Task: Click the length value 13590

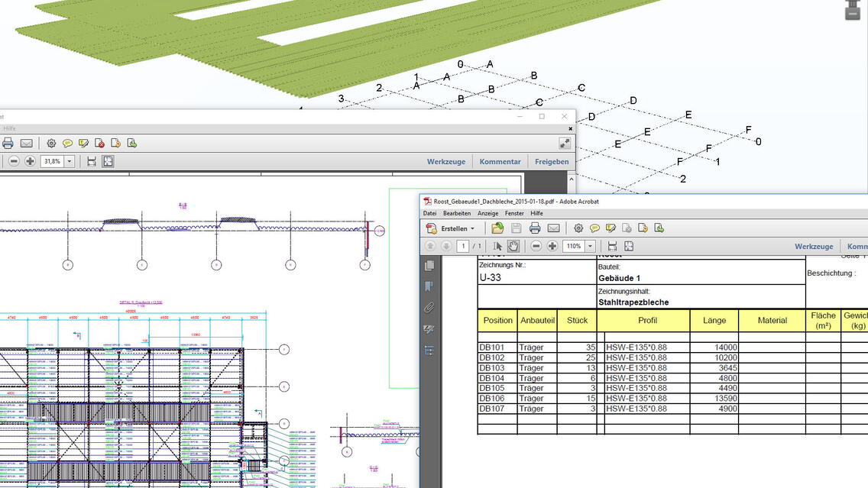Action: 725,399
